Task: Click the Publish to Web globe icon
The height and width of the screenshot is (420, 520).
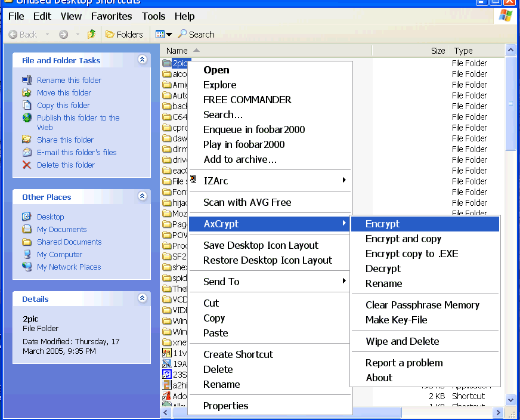Action: (x=27, y=118)
